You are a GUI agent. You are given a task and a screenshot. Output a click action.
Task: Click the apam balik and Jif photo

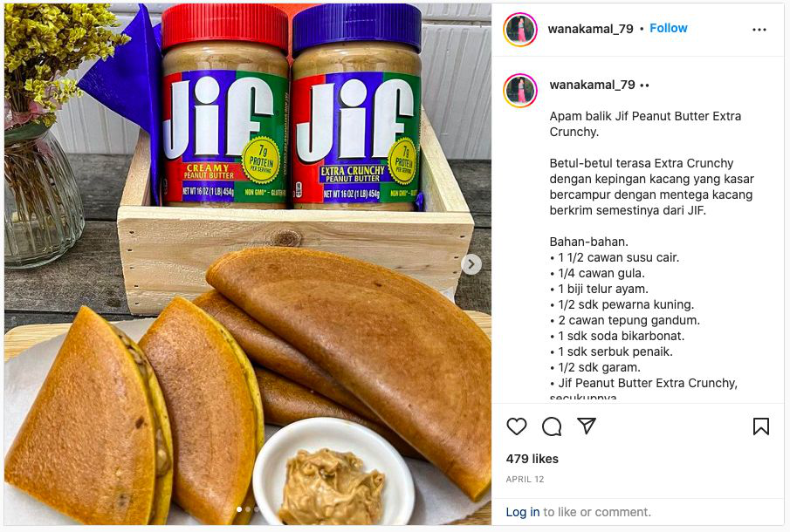tap(248, 264)
